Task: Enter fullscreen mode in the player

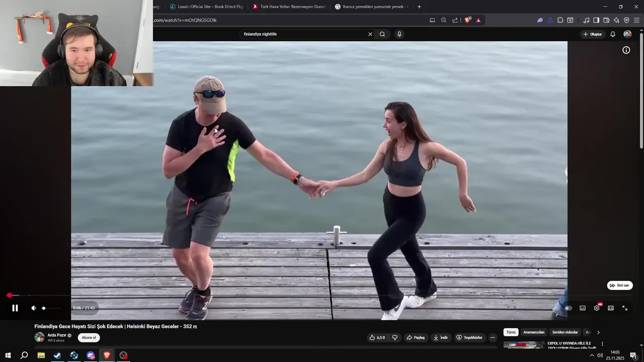Action: 625,308
